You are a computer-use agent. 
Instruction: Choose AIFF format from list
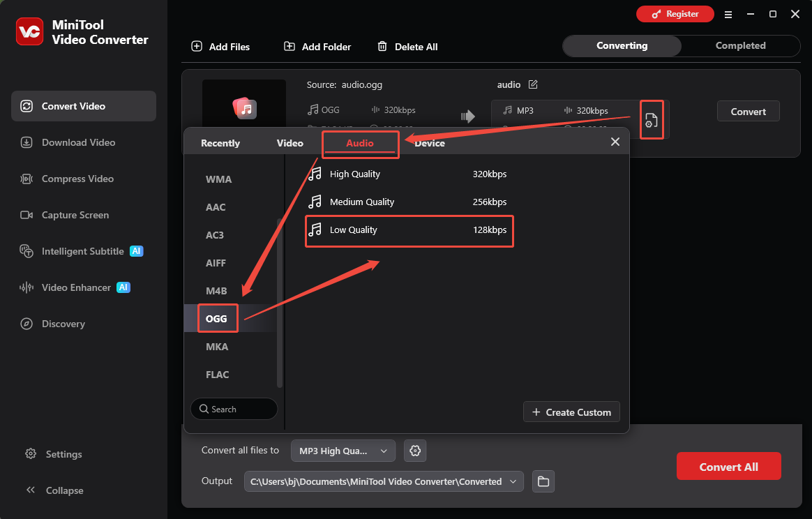coord(216,263)
